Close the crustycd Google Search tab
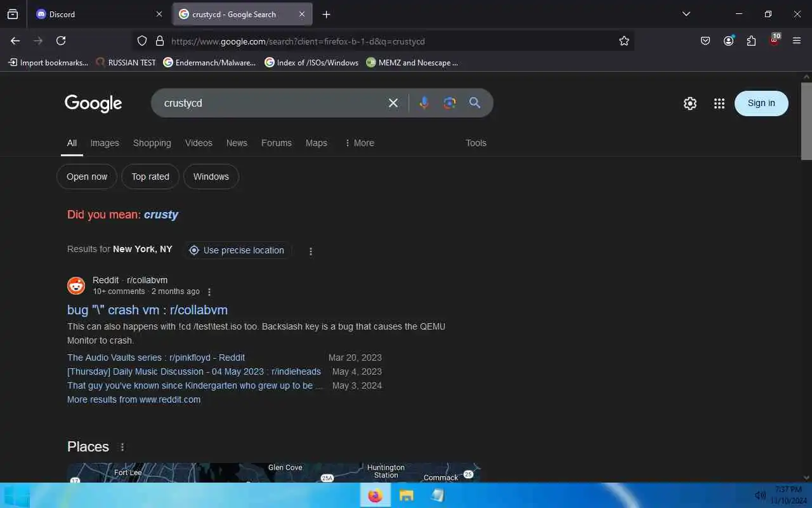This screenshot has width=812, height=508. [x=302, y=14]
